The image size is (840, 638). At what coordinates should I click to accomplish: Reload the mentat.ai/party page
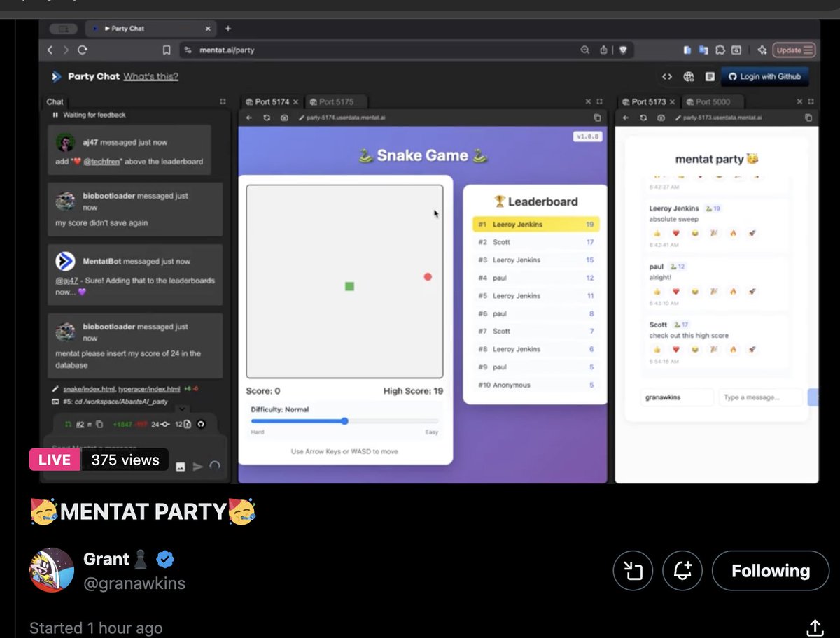[83, 50]
